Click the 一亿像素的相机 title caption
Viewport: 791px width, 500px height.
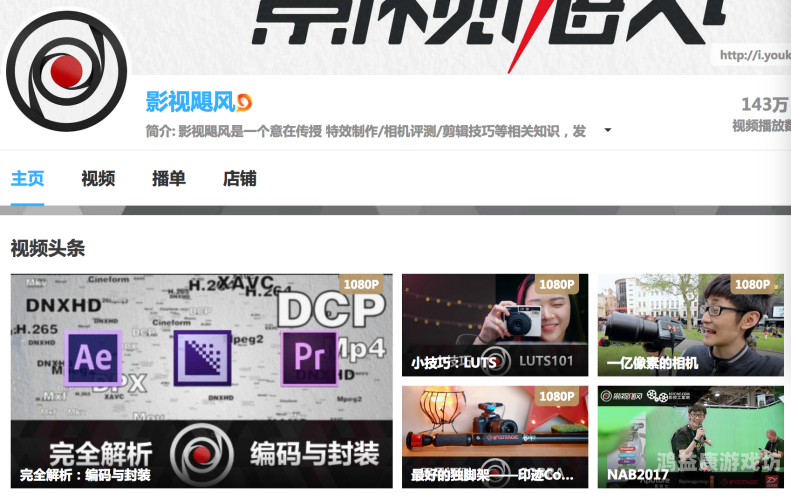pyautogui.click(x=652, y=363)
